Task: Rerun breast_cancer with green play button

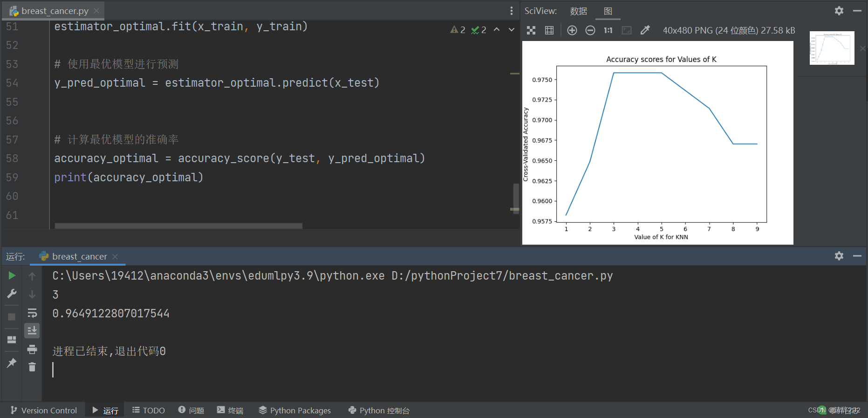Action: 12,276
